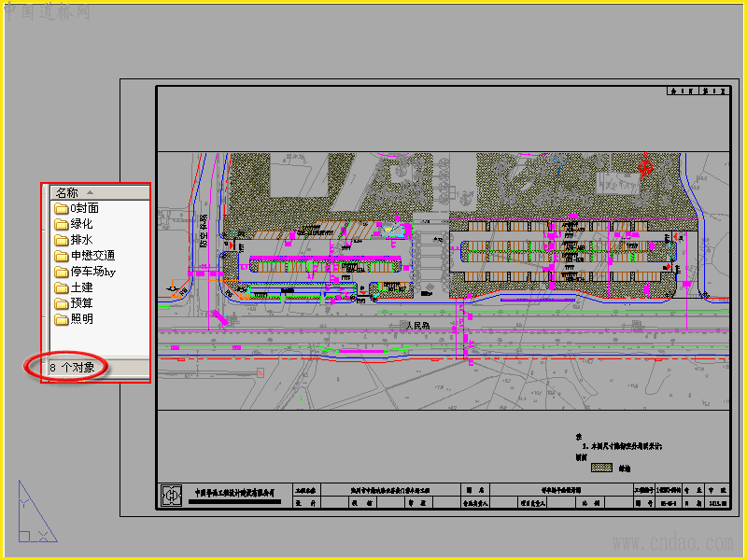747x560 pixels.
Task: Click the hatched legend swatch near the notes
Action: (x=601, y=468)
